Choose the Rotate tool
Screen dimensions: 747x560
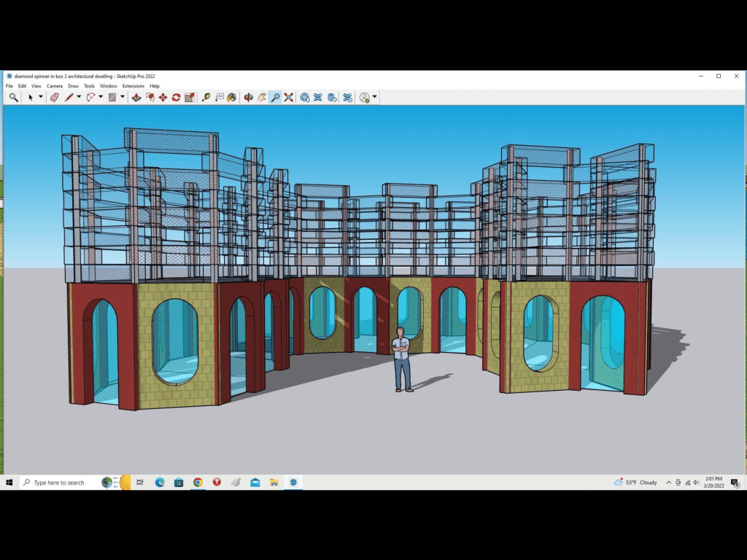click(176, 97)
